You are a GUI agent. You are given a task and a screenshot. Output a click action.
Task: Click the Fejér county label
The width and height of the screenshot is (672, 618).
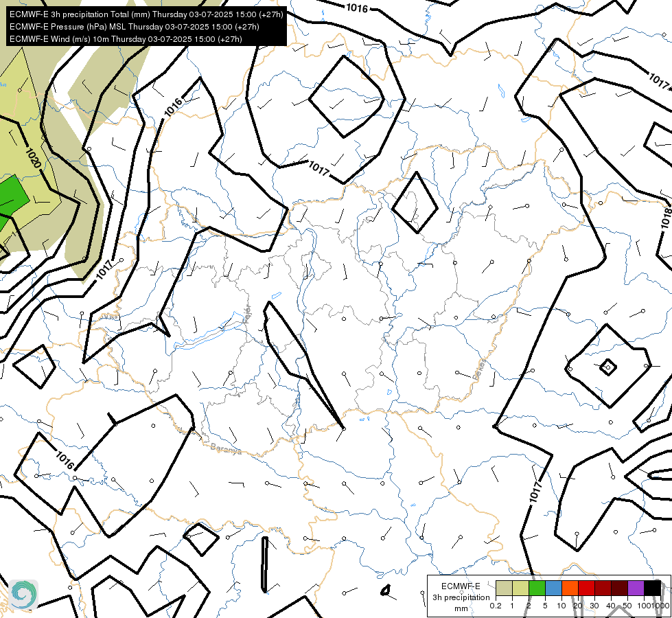[247, 314]
